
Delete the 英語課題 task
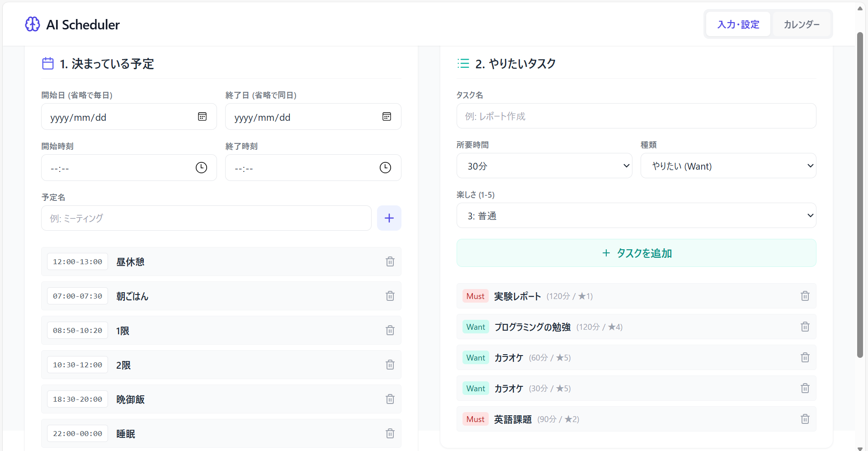805,419
